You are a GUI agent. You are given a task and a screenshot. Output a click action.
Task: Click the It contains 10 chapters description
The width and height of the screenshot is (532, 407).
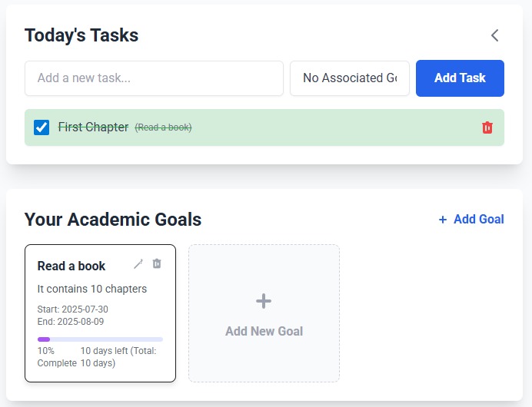(x=92, y=289)
